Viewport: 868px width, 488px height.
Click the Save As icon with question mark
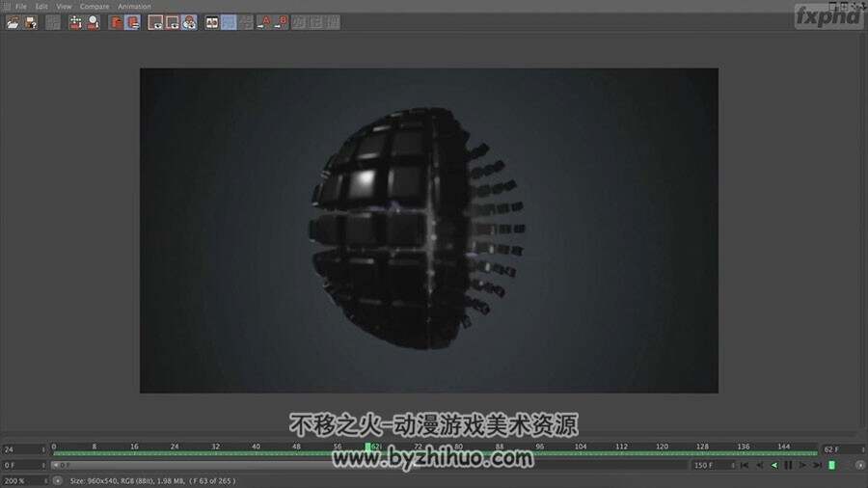(x=31, y=22)
